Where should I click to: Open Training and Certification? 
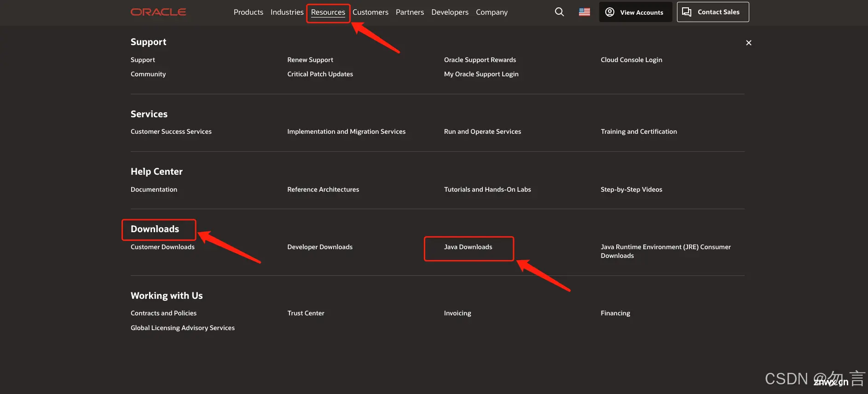639,131
